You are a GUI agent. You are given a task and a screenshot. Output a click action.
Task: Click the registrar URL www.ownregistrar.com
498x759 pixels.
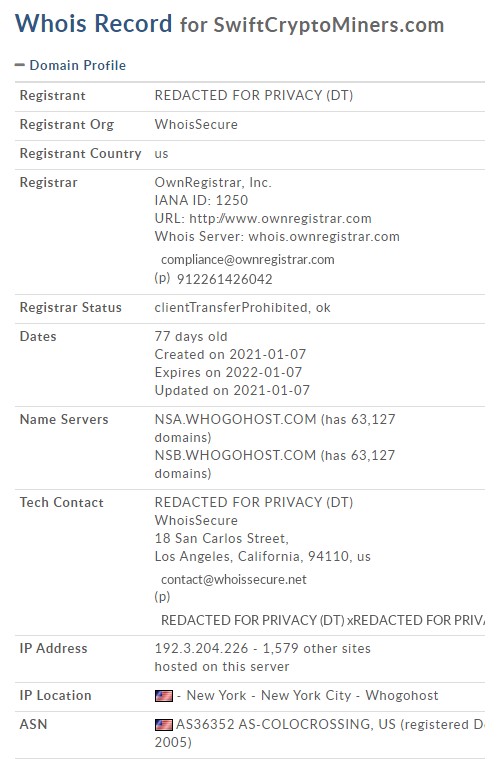(280, 218)
